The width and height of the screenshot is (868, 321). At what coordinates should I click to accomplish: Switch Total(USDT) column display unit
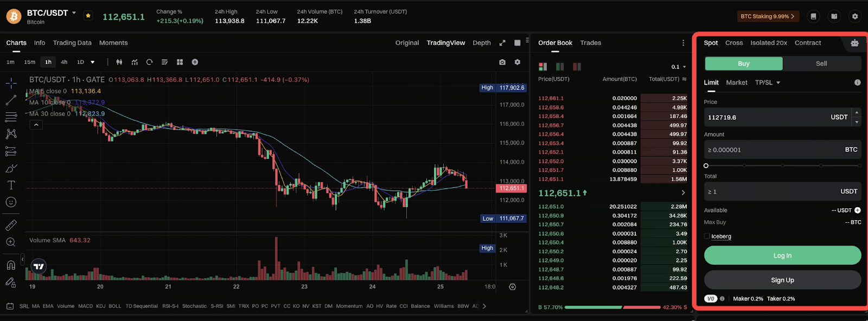[684, 79]
